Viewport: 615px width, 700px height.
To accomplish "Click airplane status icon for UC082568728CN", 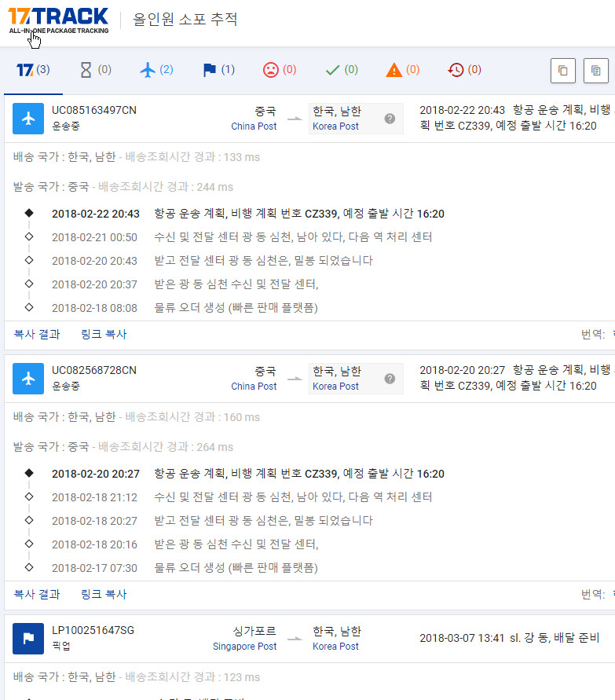I will click(x=28, y=379).
